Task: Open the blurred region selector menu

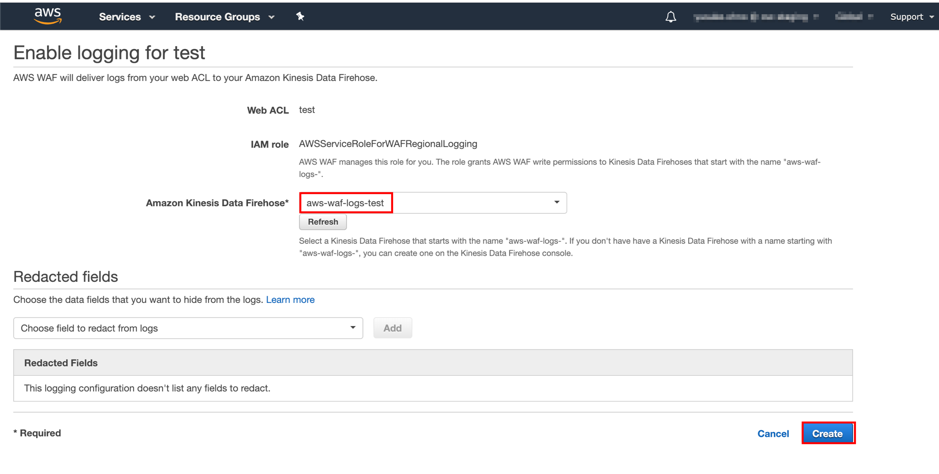Action: 853,17
